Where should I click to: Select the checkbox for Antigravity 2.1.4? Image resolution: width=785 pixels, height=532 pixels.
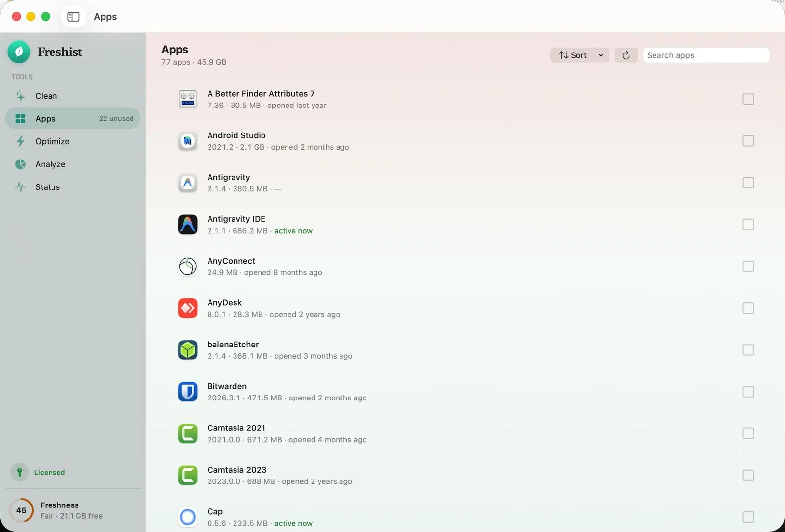(x=748, y=183)
